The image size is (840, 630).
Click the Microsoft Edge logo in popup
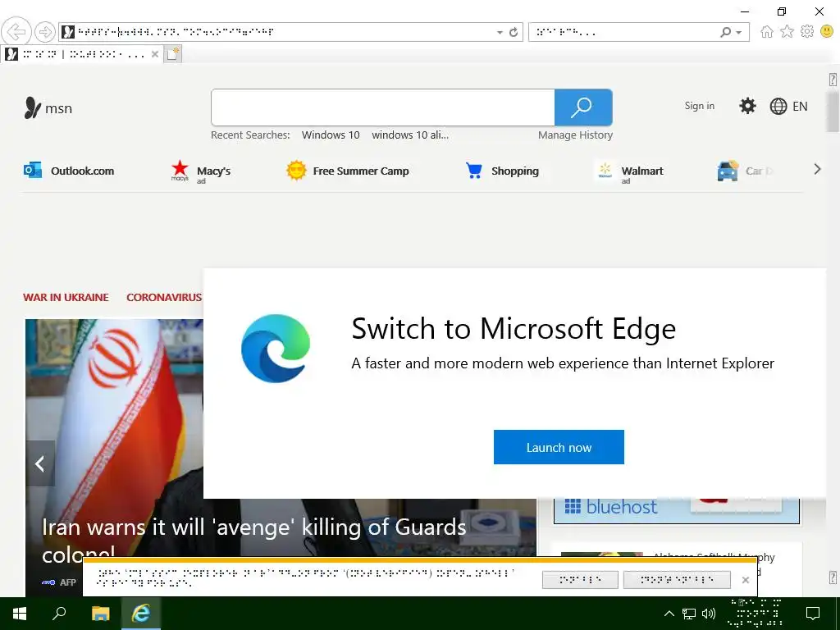[276, 348]
